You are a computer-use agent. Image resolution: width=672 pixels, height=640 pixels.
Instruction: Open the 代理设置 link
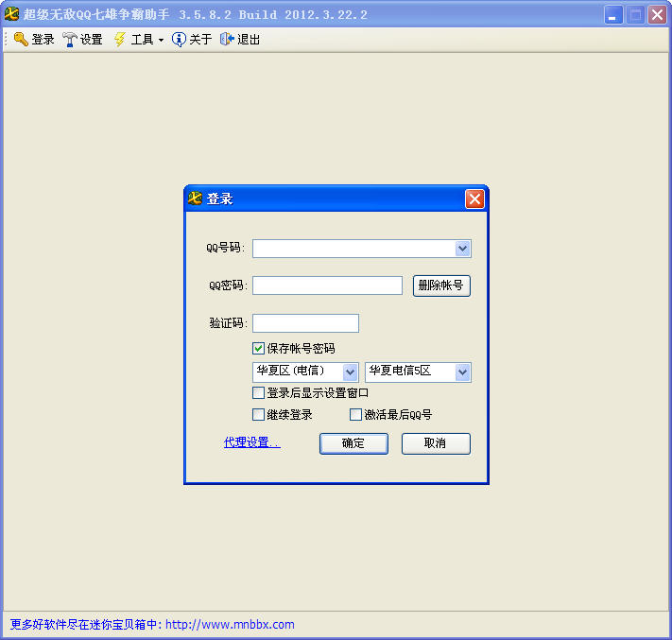252,442
